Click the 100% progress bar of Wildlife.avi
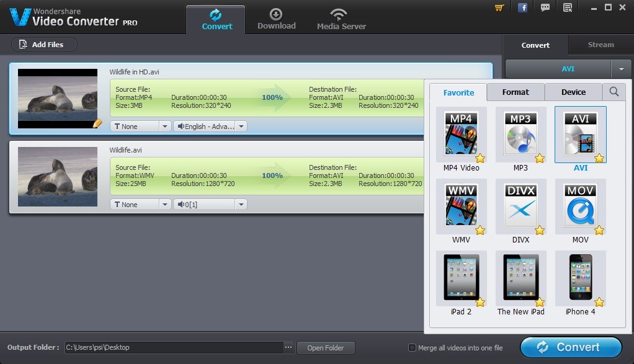This screenshot has width=634, height=364. click(x=272, y=175)
